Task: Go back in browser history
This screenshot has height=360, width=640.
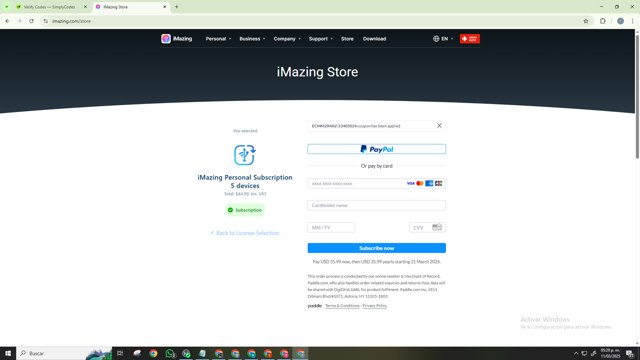Action: tap(8, 21)
